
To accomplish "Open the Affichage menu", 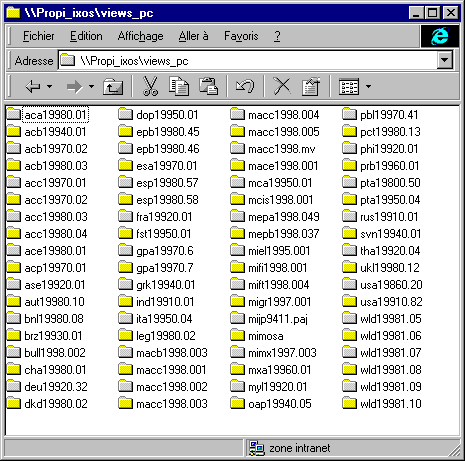I will (140, 36).
